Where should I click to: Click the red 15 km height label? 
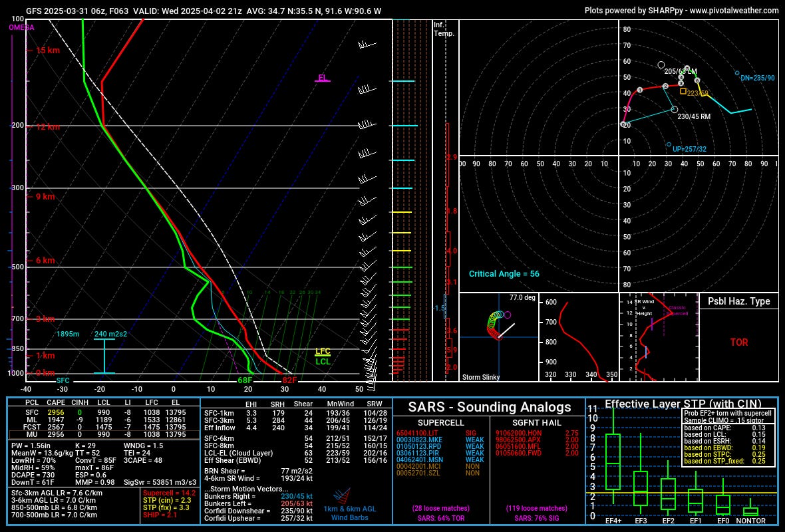(47, 50)
